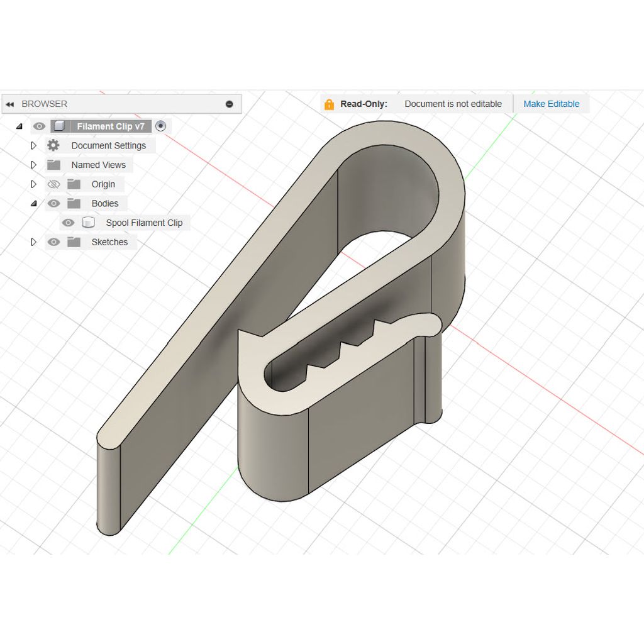Image resolution: width=644 pixels, height=644 pixels.
Task: Select the Origin label
Action: tap(103, 184)
